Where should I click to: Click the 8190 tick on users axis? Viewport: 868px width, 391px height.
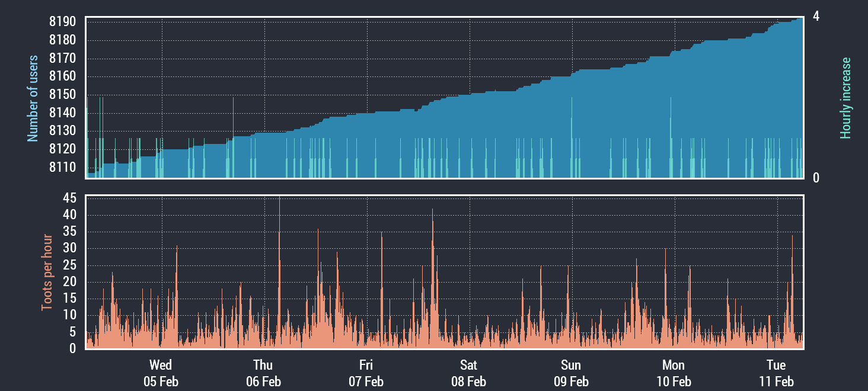pos(62,23)
